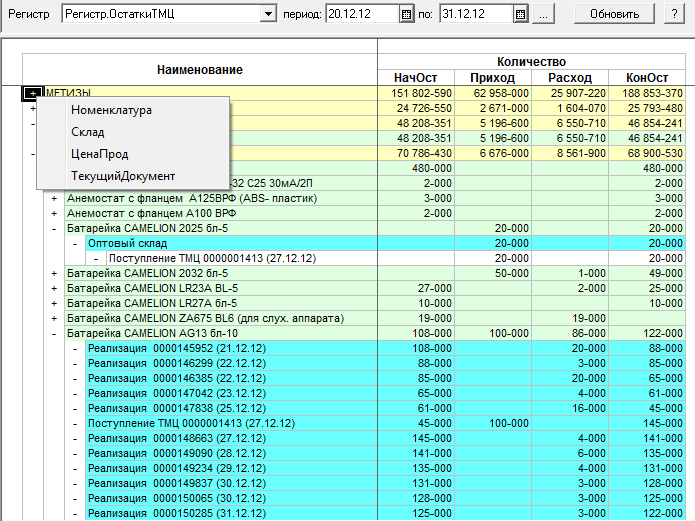Open the start date calendar picker
This screenshot has width=695, height=521.
[406, 14]
